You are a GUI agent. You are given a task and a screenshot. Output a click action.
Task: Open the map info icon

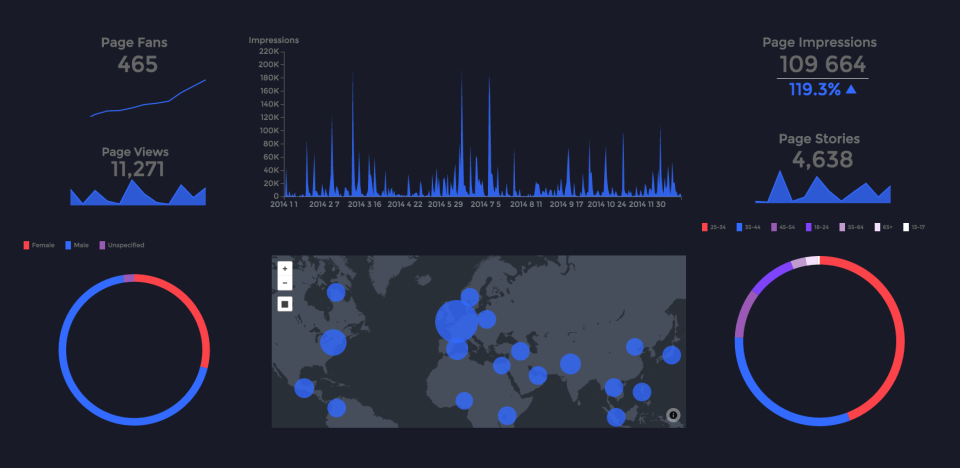[673, 415]
